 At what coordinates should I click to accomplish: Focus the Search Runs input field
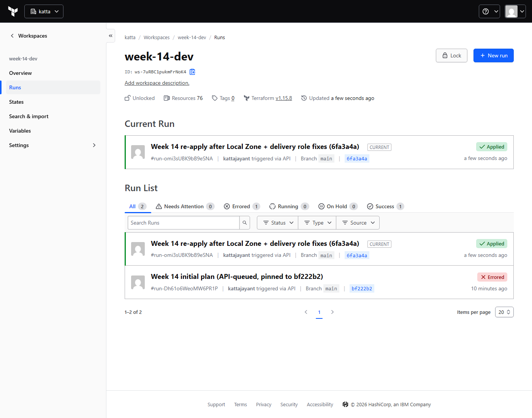point(184,223)
